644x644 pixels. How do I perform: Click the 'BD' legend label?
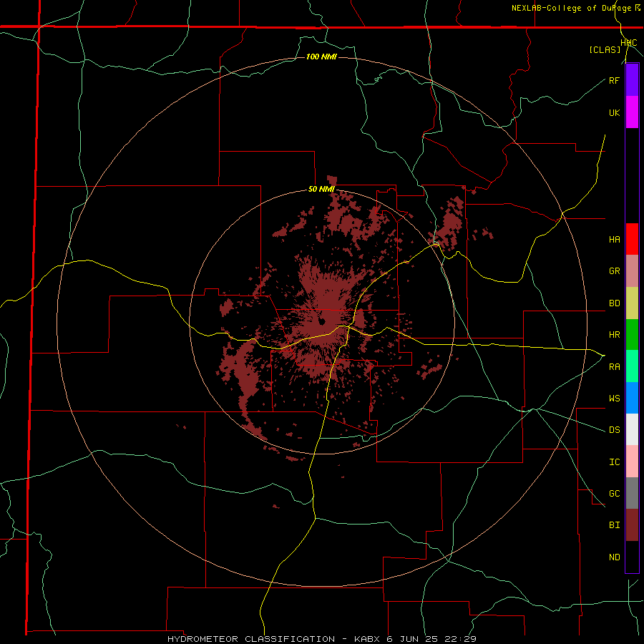[x=614, y=303]
